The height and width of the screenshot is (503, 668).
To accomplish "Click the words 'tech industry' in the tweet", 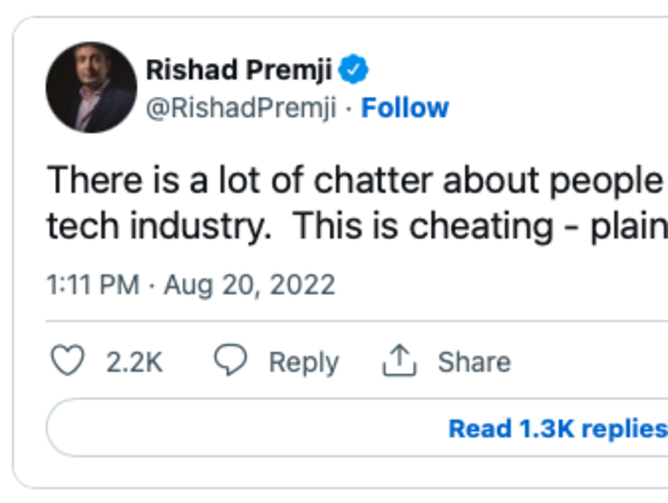I will tap(158, 226).
